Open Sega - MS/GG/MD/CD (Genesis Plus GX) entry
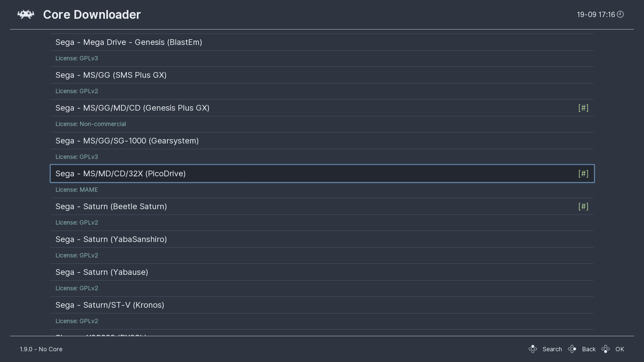This screenshot has height=362, width=644. [x=322, y=108]
